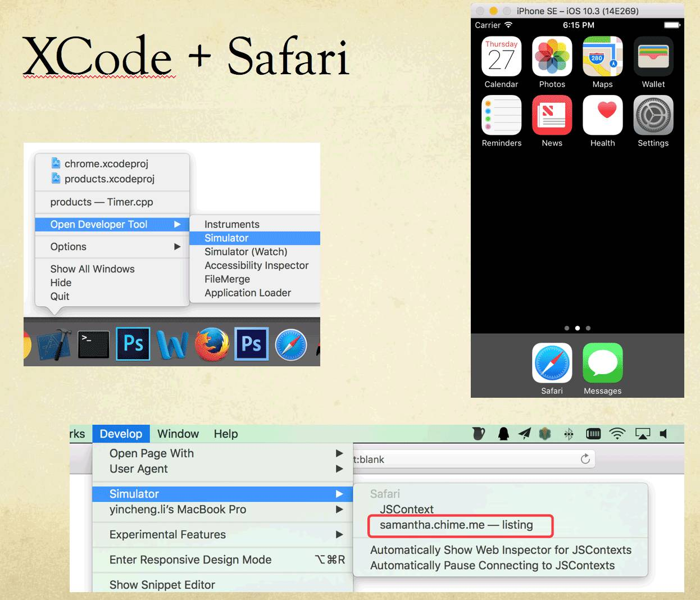Choose Simulator (Watch) entry
The image size is (700, 600).
click(x=254, y=252)
